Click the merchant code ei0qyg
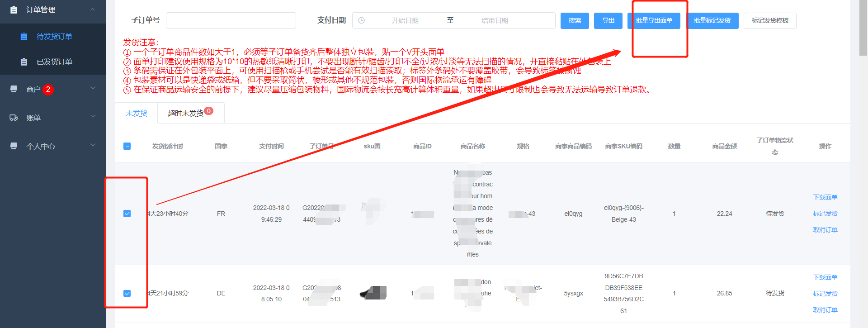The width and height of the screenshot is (868, 328). click(x=573, y=214)
